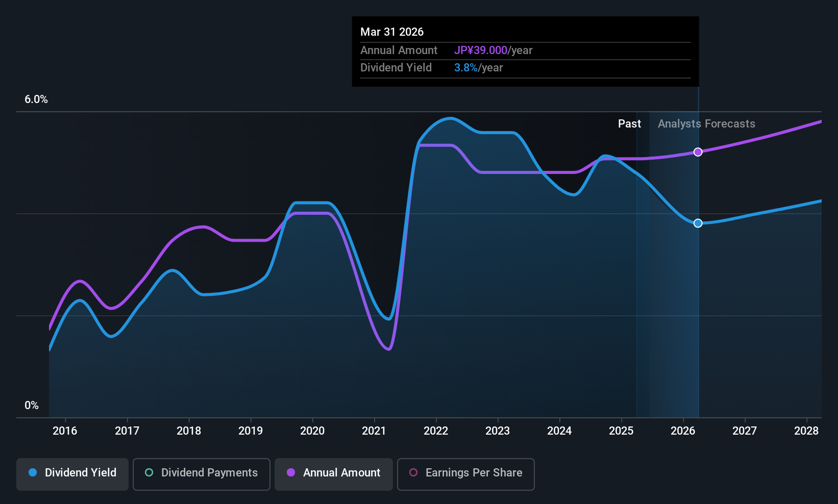Click the Past region label
Image resolution: width=838 pixels, height=504 pixels.
(629, 124)
